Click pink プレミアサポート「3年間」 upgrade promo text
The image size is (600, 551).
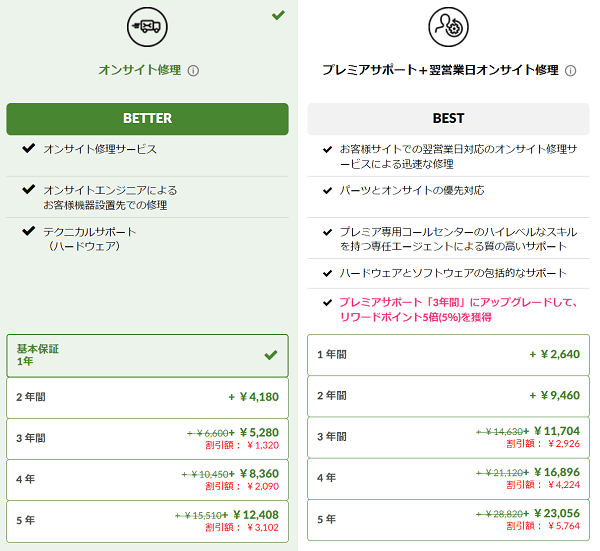click(x=458, y=310)
